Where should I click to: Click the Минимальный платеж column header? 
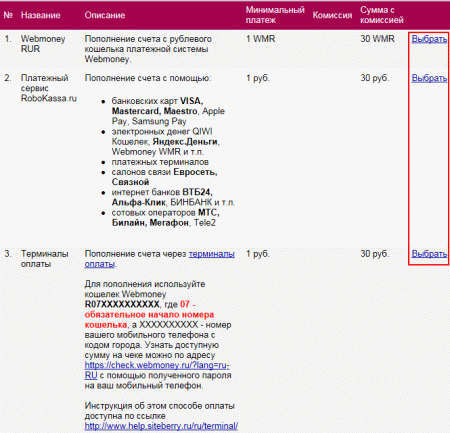pos(275,15)
